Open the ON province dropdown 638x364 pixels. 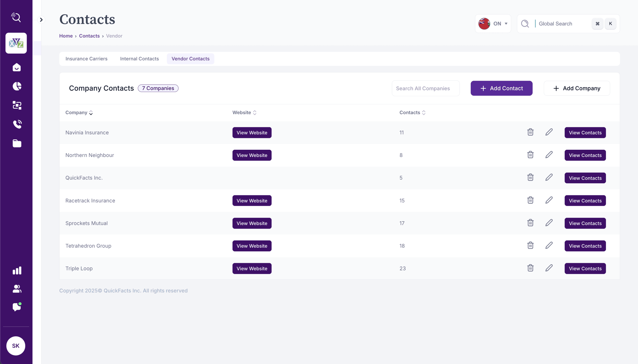(x=493, y=23)
